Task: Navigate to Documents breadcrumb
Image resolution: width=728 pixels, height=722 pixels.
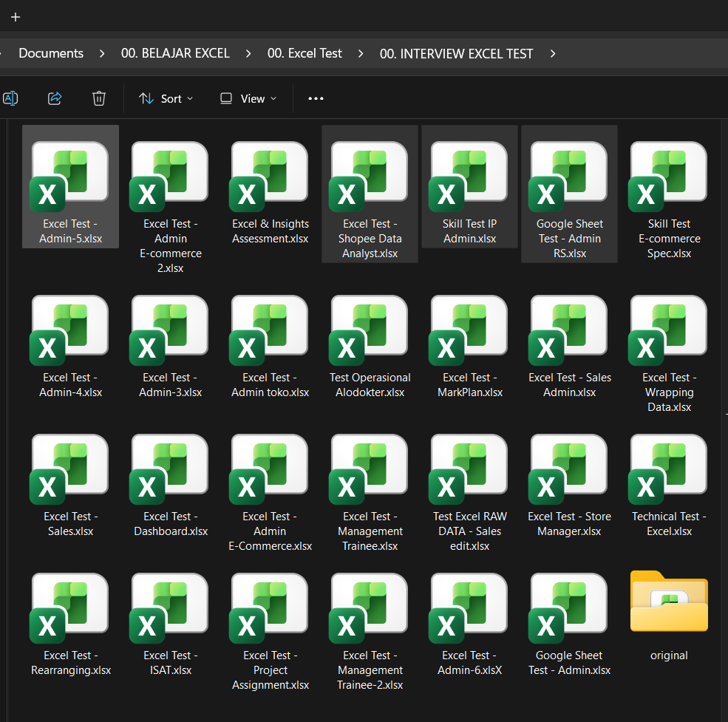Action: tap(51, 53)
